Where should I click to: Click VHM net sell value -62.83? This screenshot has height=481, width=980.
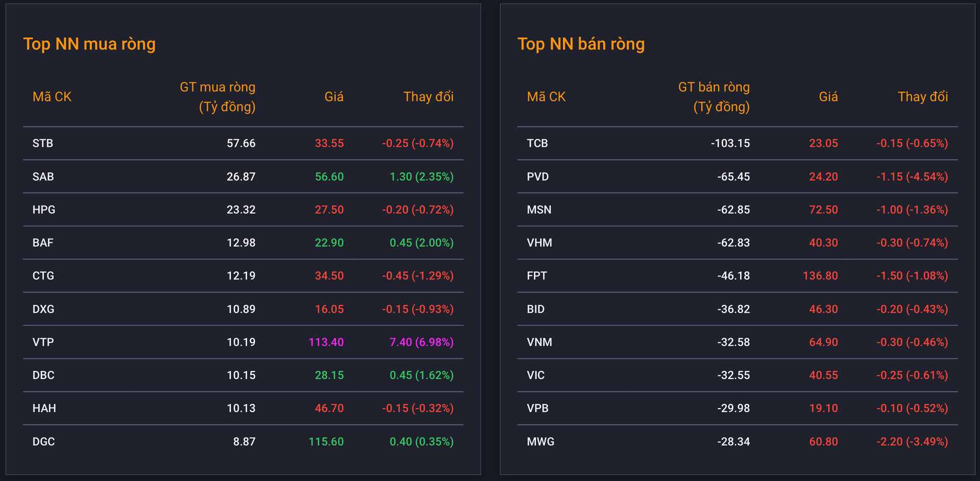(x=733, y=243)
